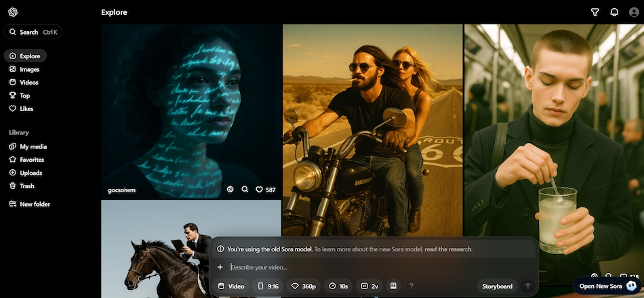Open the user profile avatar
The height and width of the screenshot is (298, 644).
pos(632,12)
